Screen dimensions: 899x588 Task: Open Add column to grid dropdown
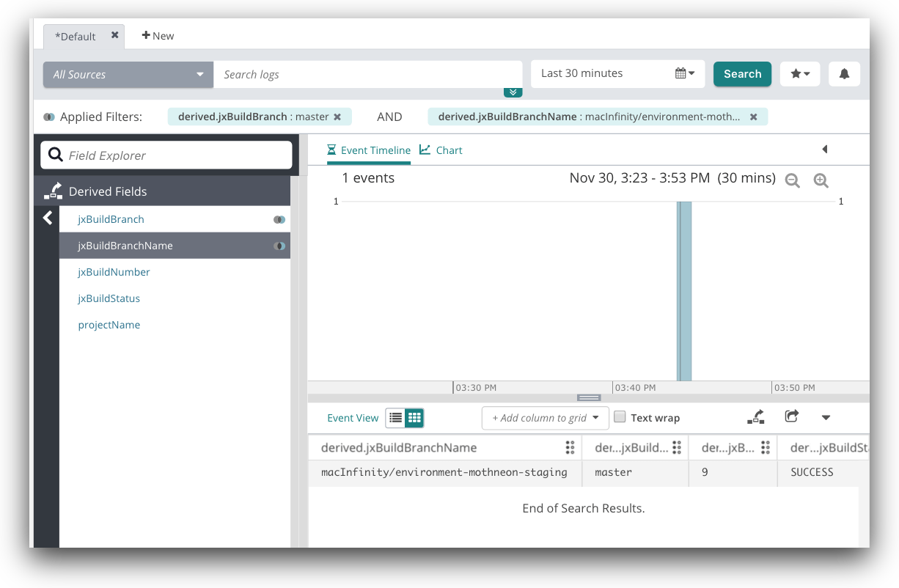click(545, 418)
